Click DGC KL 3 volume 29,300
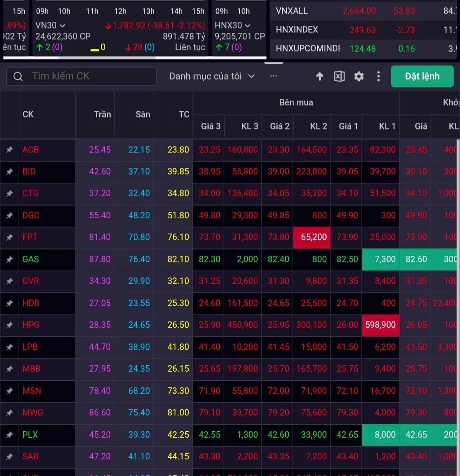The width and height of the screenshot is (460, 476). [x=245, y=216]
